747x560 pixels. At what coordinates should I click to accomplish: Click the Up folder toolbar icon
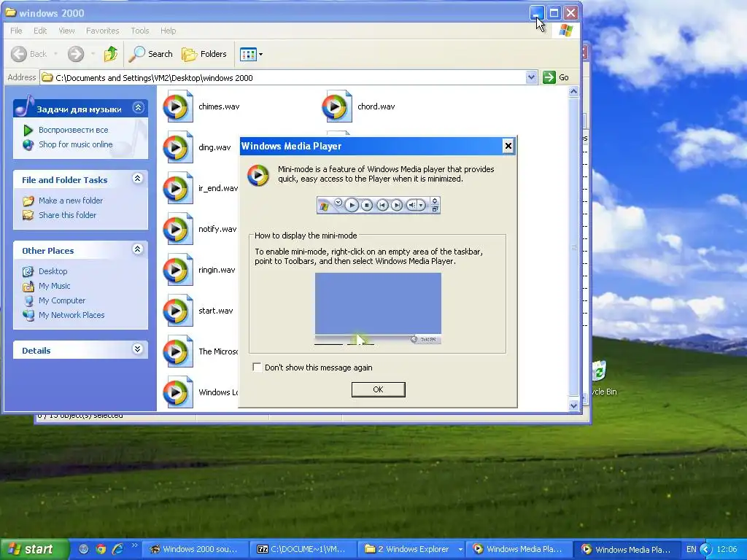[x=111, y=54]
